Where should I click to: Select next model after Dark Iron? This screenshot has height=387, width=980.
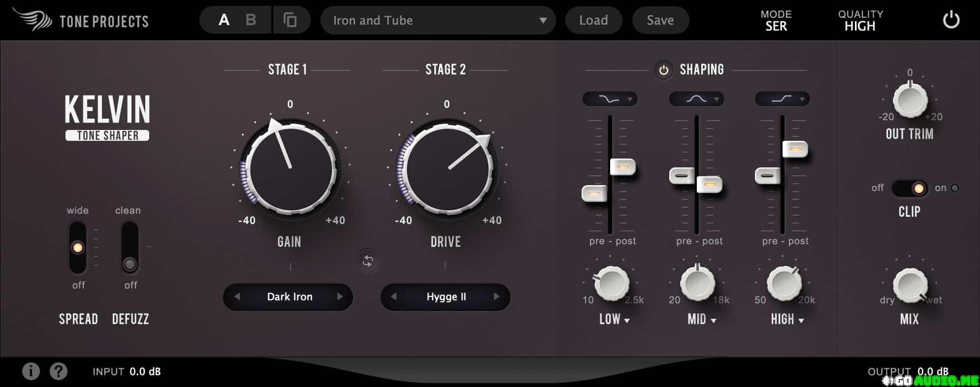pyautogui.click(x=340, y=296)
